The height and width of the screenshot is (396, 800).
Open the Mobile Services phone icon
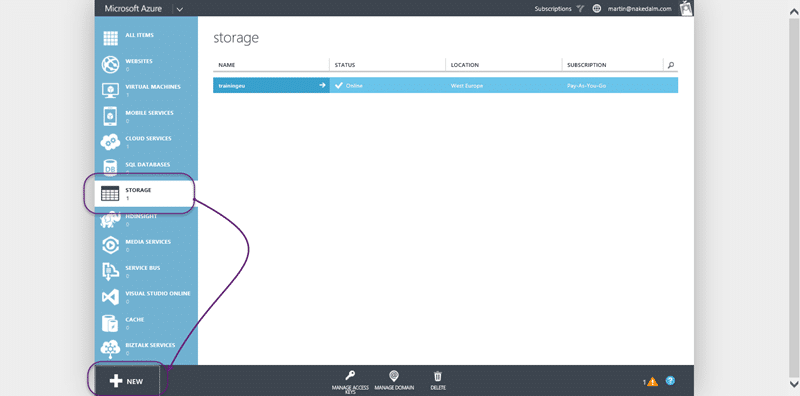pyautogui.click(x=110, y=116)
